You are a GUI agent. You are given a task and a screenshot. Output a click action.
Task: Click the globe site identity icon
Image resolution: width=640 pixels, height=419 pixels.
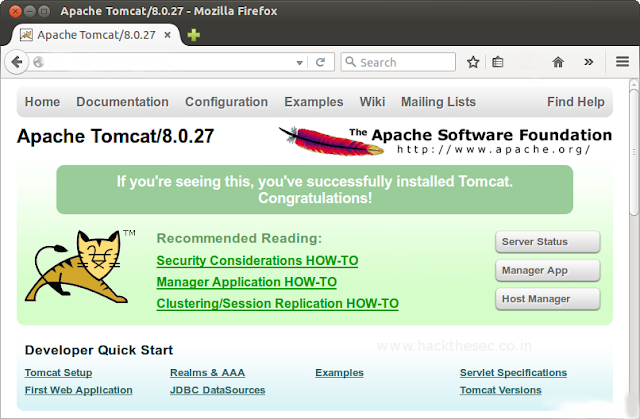click(x=38, y=62)
